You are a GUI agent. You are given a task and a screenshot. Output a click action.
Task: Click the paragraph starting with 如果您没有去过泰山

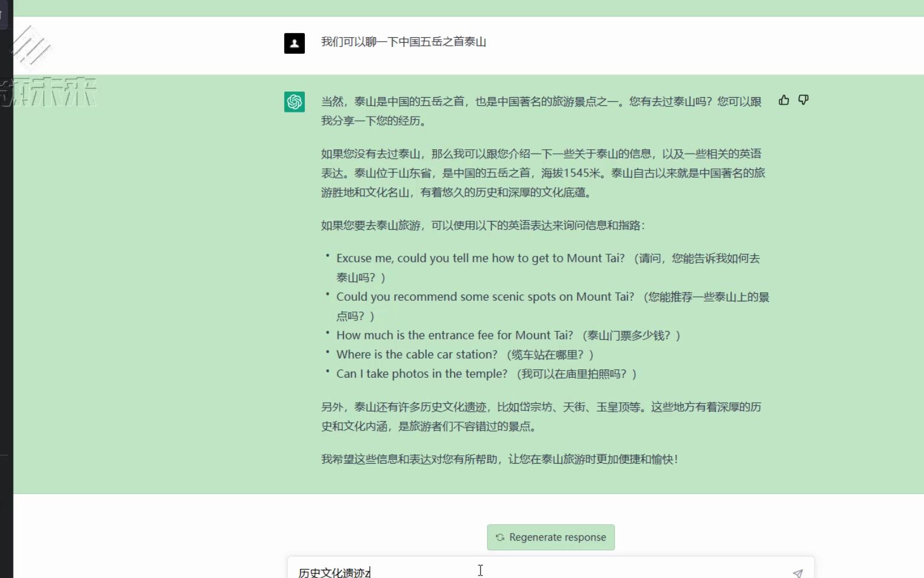tap(543, 173)
